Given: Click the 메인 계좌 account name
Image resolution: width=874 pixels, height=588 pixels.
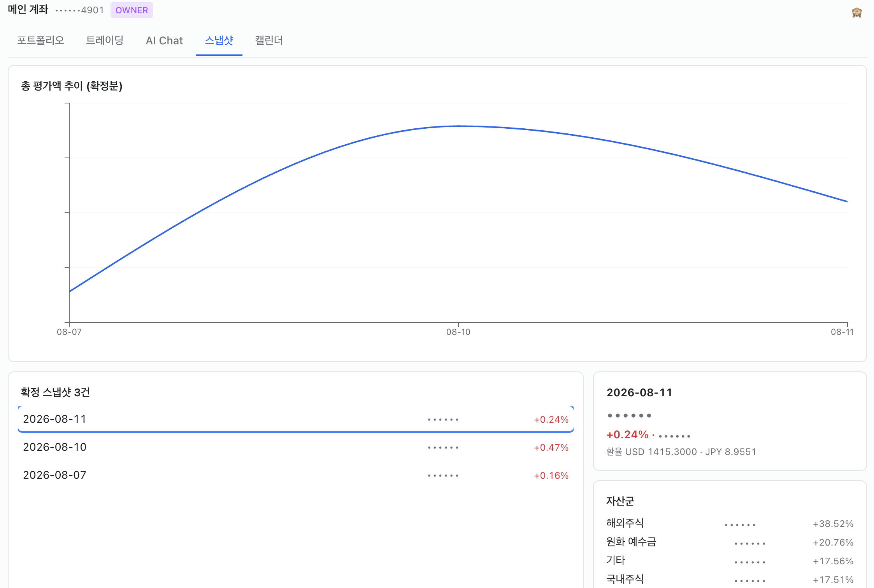Looking at the screenshot, I should click(x=28, y=10).
